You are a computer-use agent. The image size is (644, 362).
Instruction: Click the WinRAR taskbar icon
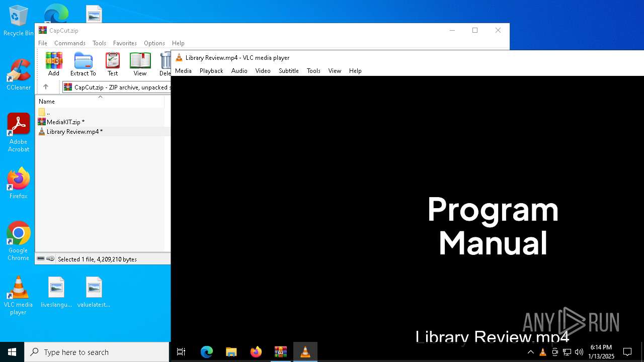click(280, 352)
